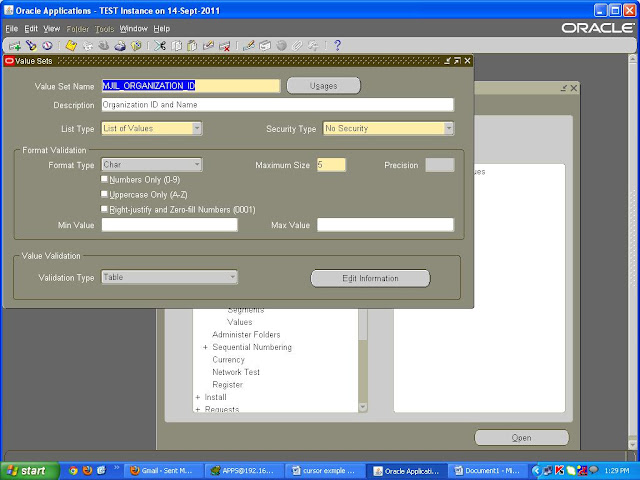The height and width of the screenshot is (480, 640).
Task: Click the Switch Responsibilities toolbar icon
Action: click(x=104, y=46)
